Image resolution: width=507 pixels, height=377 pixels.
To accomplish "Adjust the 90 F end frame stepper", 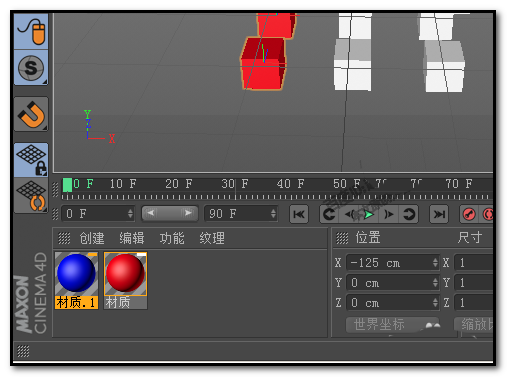I will tap(273, 214).
